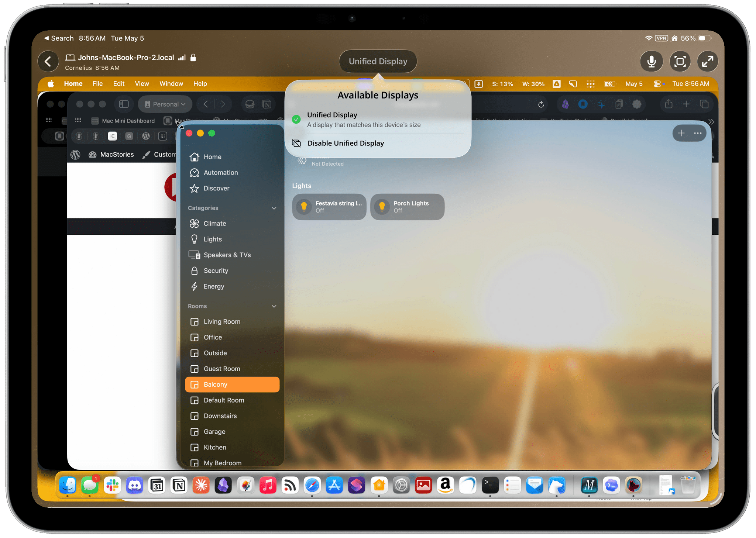756x538 pixels.
Task: Select the Speakers & TVs category
Action: 232,255
